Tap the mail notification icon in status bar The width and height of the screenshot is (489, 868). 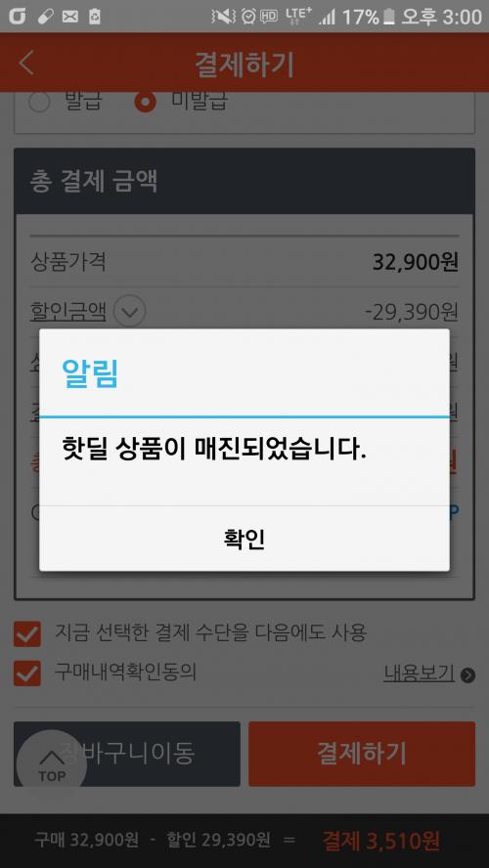coord(69,18)
